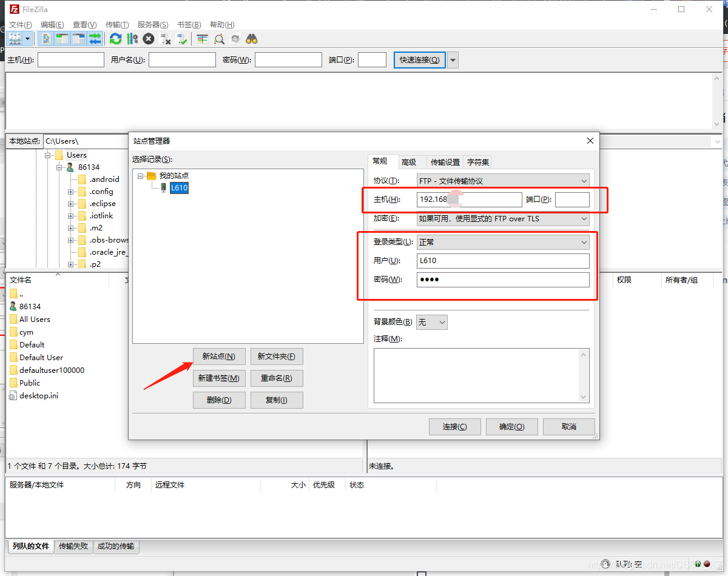Open the 书签(B) menu
Image resolution: width=728 pixels, height=576 pixels.
189,25
